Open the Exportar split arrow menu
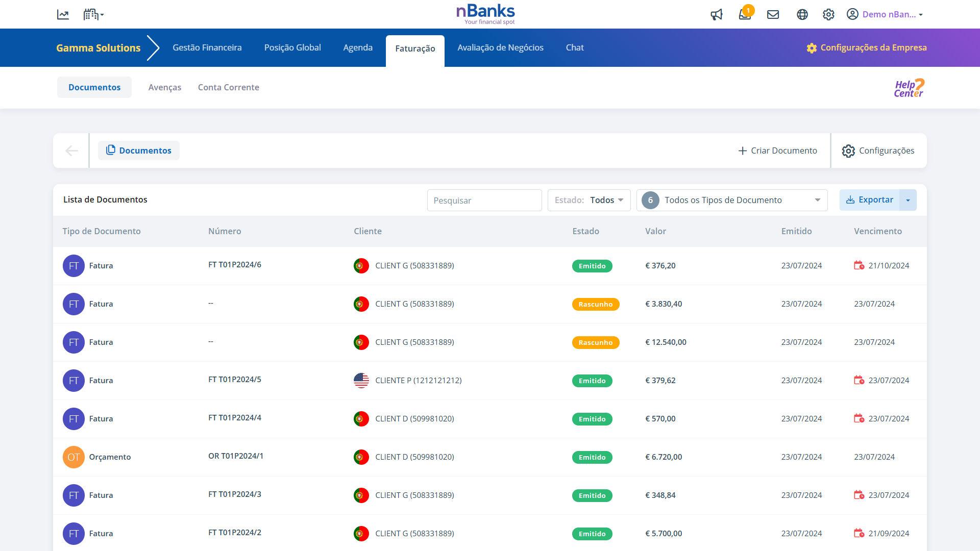 [x=908, y=200]
